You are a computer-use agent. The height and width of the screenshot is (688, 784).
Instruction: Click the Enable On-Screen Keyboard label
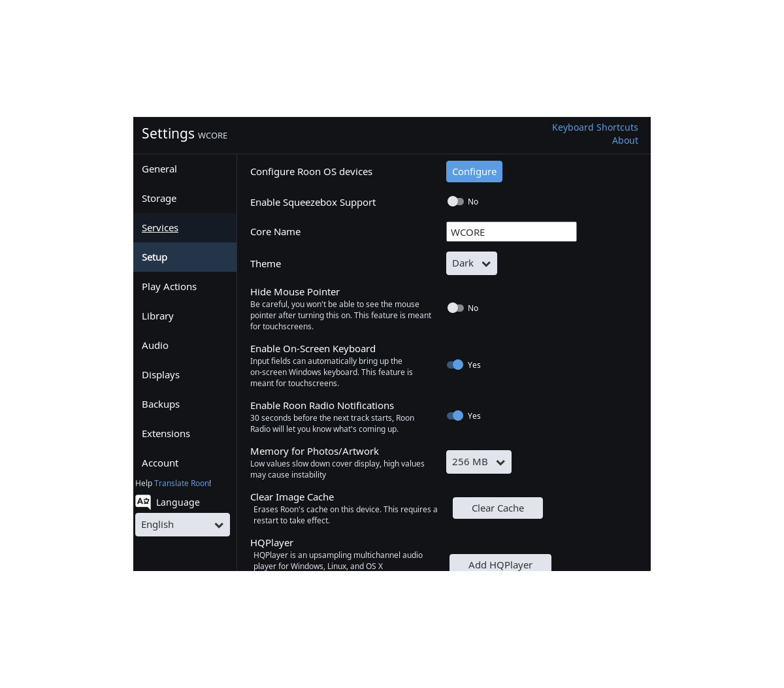pos(313,349)
